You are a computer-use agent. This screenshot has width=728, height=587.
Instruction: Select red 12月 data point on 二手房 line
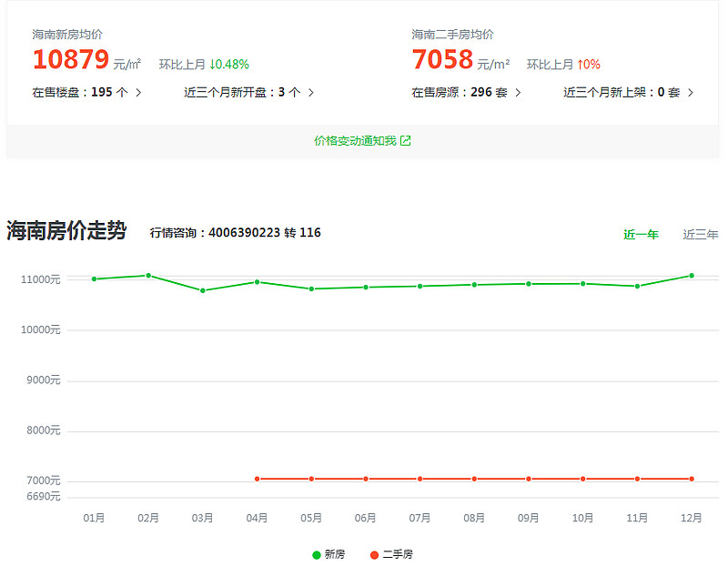pos(692,479)
